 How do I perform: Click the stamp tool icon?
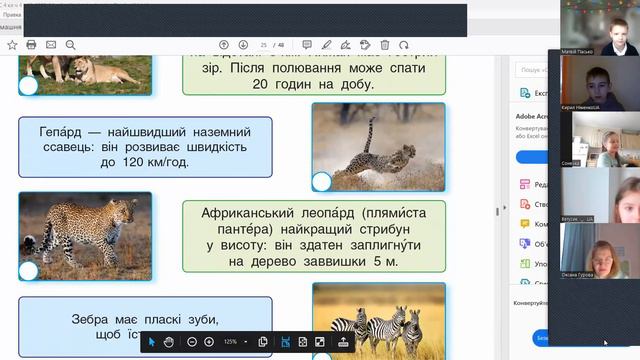tap(365, 45)
